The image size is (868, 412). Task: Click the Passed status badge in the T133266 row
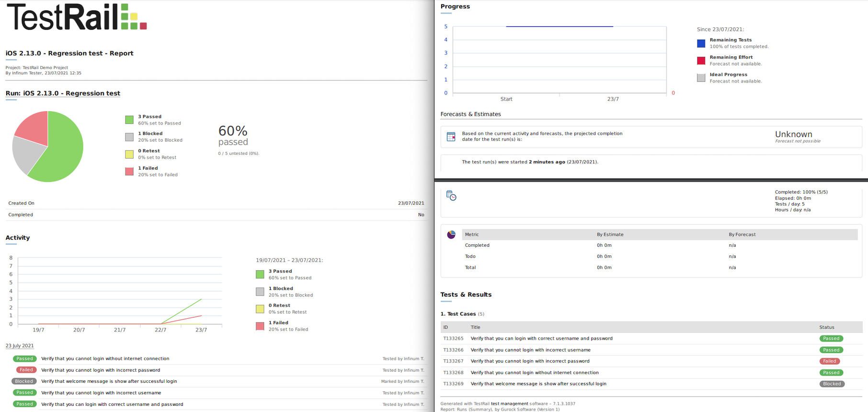click(831, 350)
